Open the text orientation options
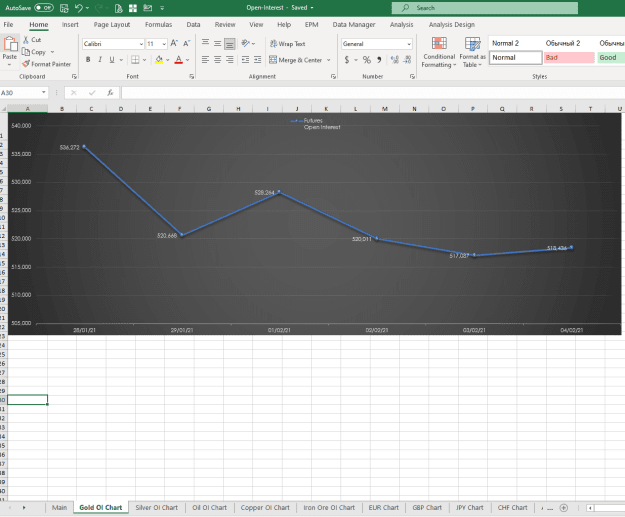This screenshot has height=517, width=625. click(248, 43)
